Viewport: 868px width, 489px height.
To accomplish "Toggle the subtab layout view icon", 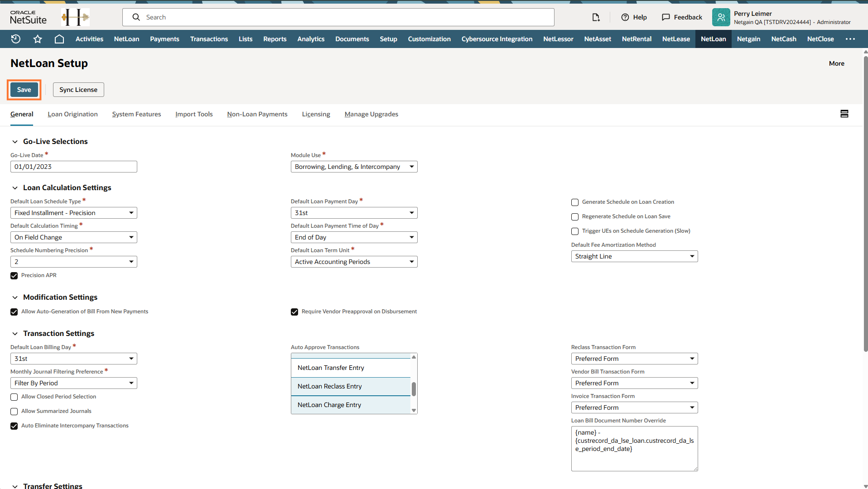I will [x=844, y=114].
